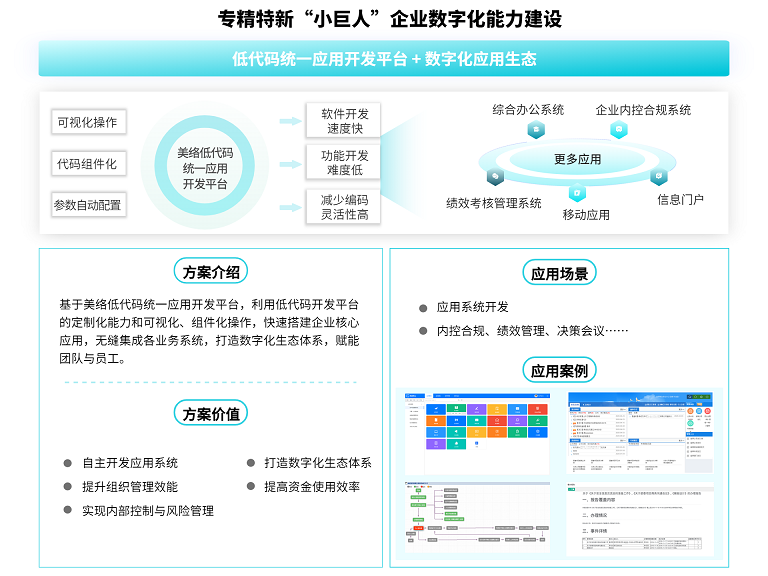Click the arrow pointing to 功能开发难度低
The height and width of the screenshot is (576, 768).
pyautogui.click(x=290, y=163)
